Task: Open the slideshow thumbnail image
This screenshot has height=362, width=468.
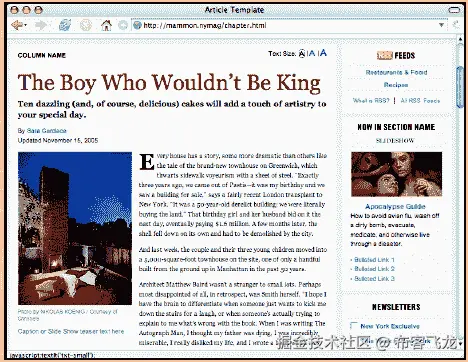Action: [396, 174]
